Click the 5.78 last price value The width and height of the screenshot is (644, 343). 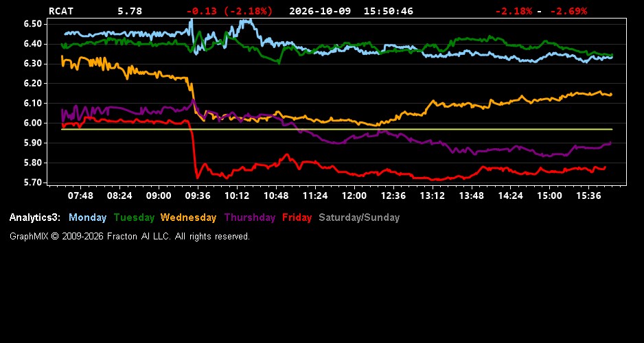pos(130,11)
